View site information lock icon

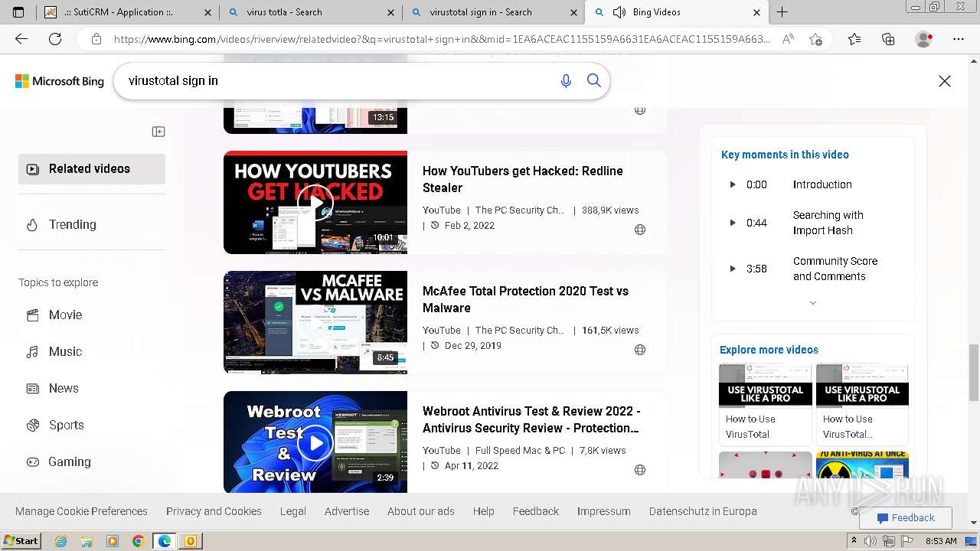pyautogui.click(x=96, y=39)
